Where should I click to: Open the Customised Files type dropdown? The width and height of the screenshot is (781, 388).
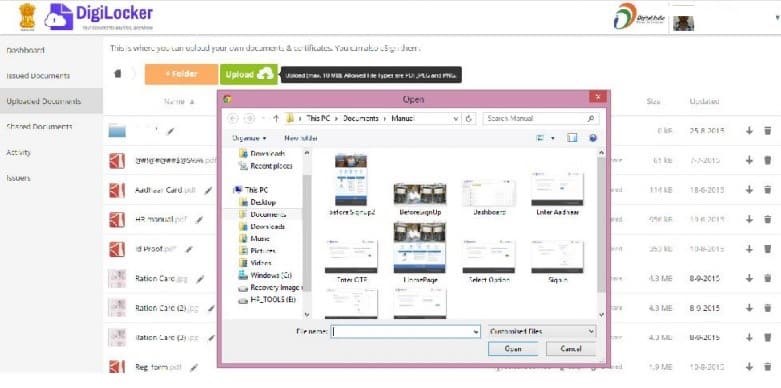click(541, 331)
